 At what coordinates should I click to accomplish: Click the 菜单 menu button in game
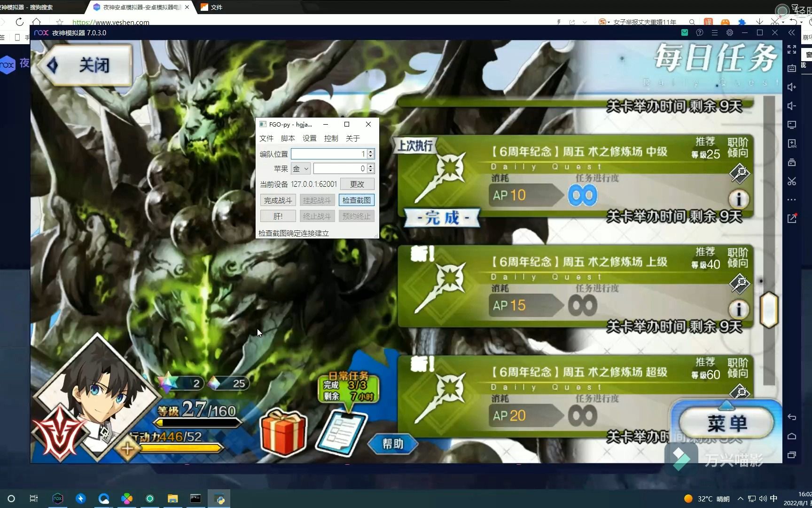coord(726,423)
